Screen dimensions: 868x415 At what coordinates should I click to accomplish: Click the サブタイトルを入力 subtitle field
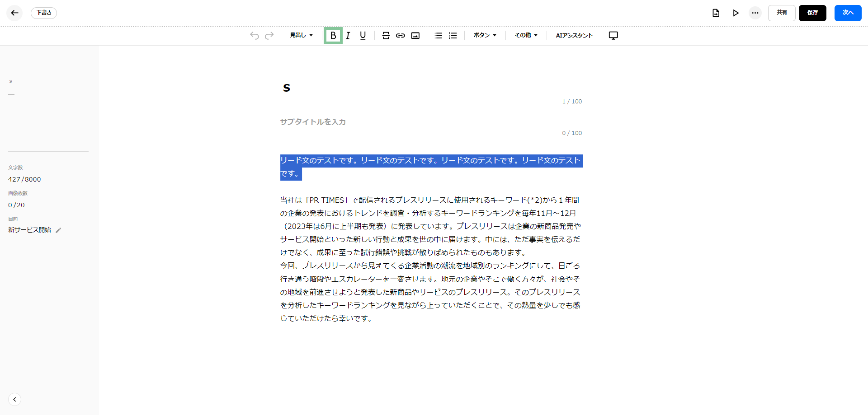pyautogui.click(x=431, y=122)
